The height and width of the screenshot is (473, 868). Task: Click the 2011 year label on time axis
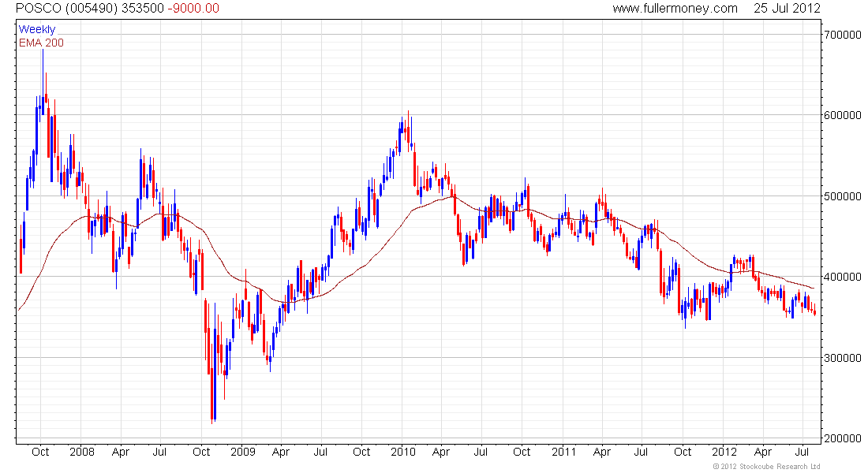(564, 452)
